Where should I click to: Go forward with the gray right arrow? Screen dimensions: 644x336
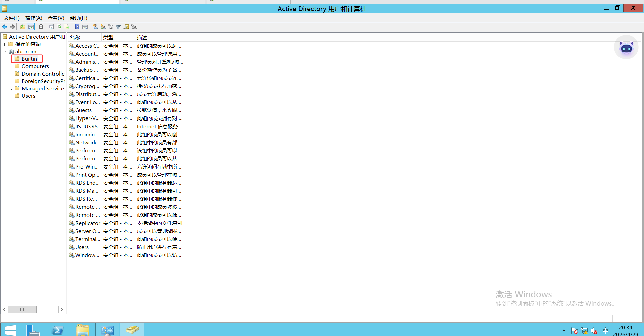[x=12, y=27]
